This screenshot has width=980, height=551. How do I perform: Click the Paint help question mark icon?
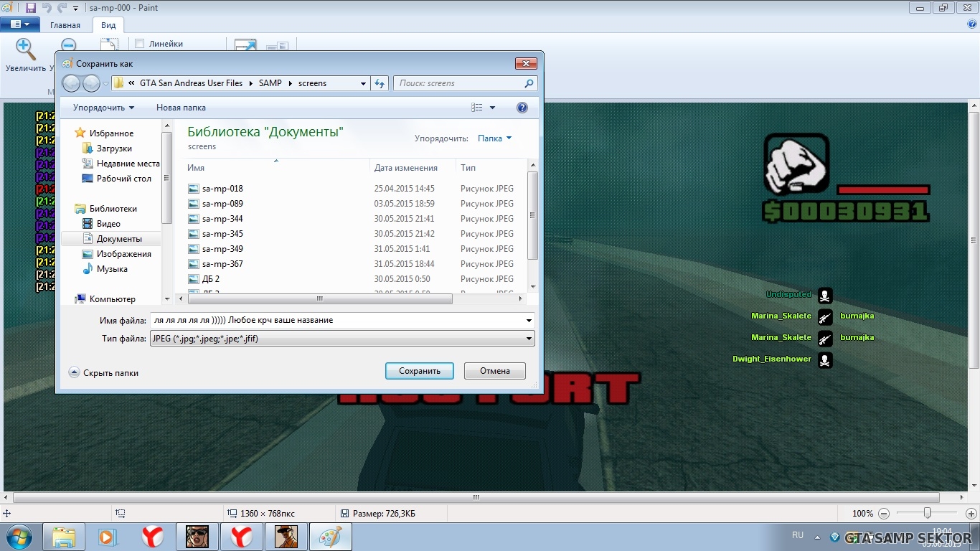pyautogui.click(x=971, y=24)
